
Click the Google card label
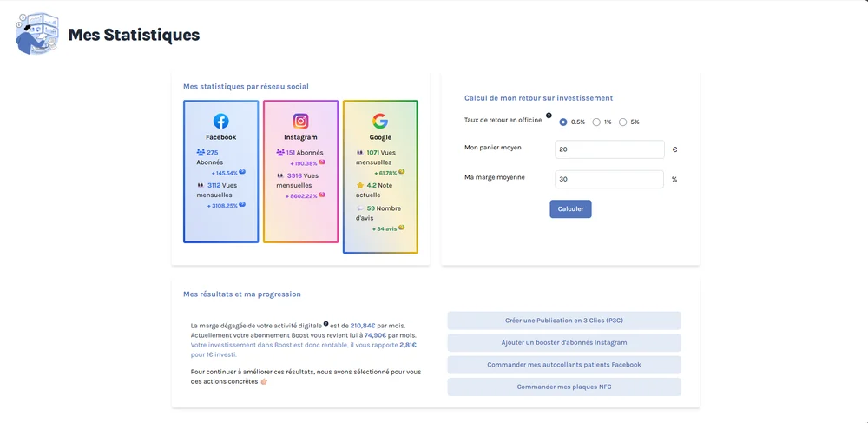point(380,137)
